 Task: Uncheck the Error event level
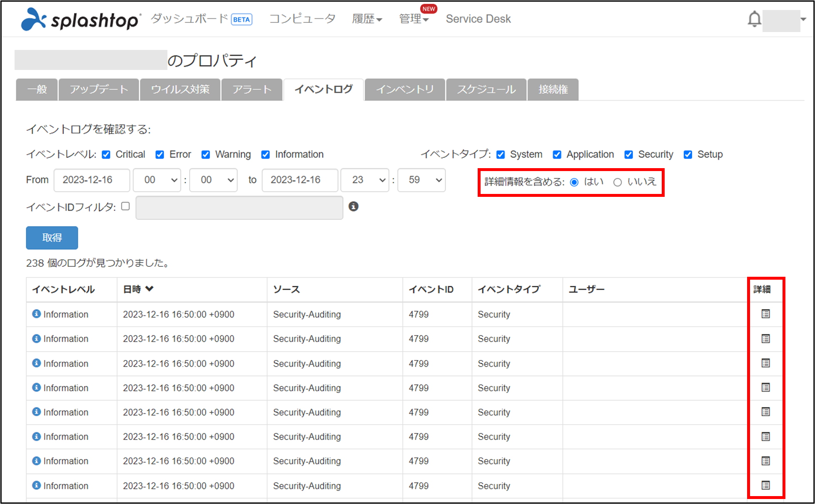tap(160, 155)
